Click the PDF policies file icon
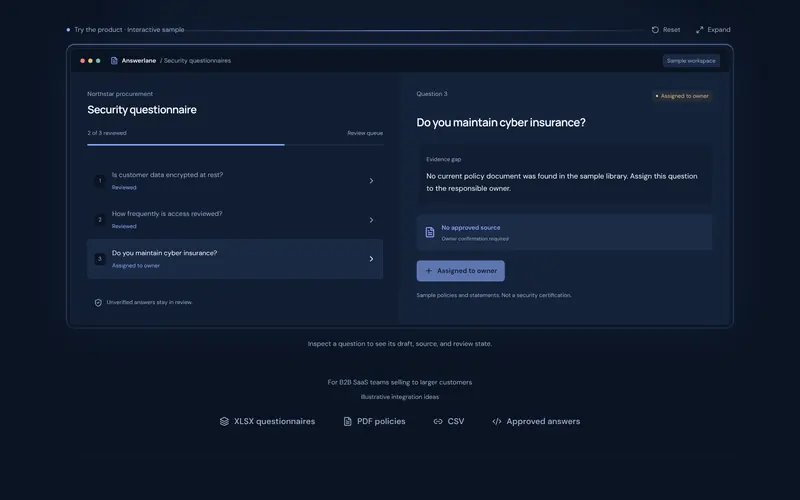800x500 pixels. (x=347, y=421)
